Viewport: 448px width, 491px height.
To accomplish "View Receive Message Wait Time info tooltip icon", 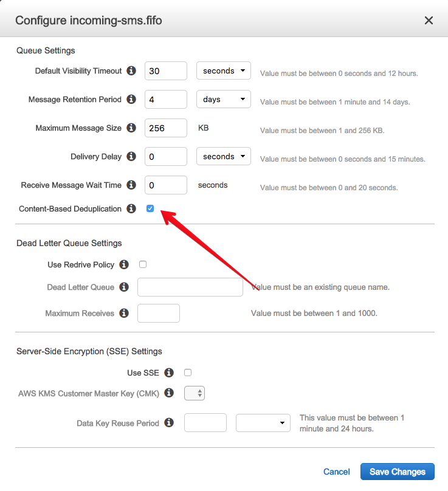I will coord(131,185).
